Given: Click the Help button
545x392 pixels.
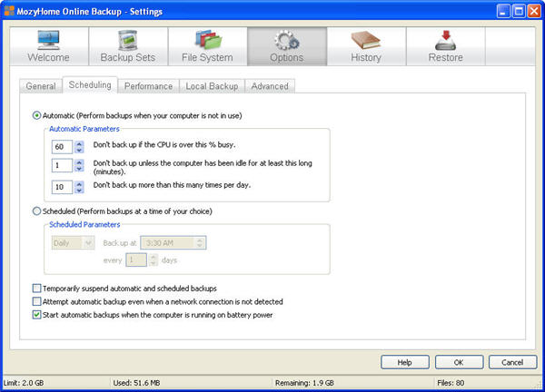Looking at the screenshot, I should point(405,362).
